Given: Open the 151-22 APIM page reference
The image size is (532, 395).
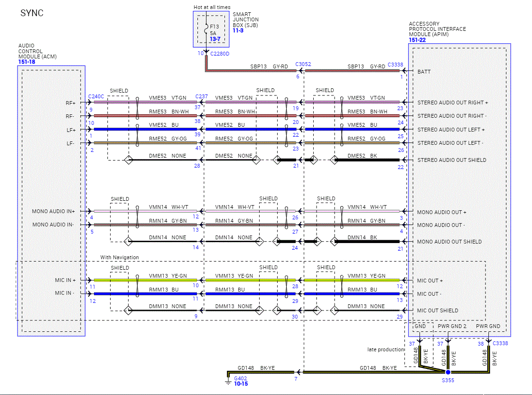Looking at the screenshot, I should point(417,40).
